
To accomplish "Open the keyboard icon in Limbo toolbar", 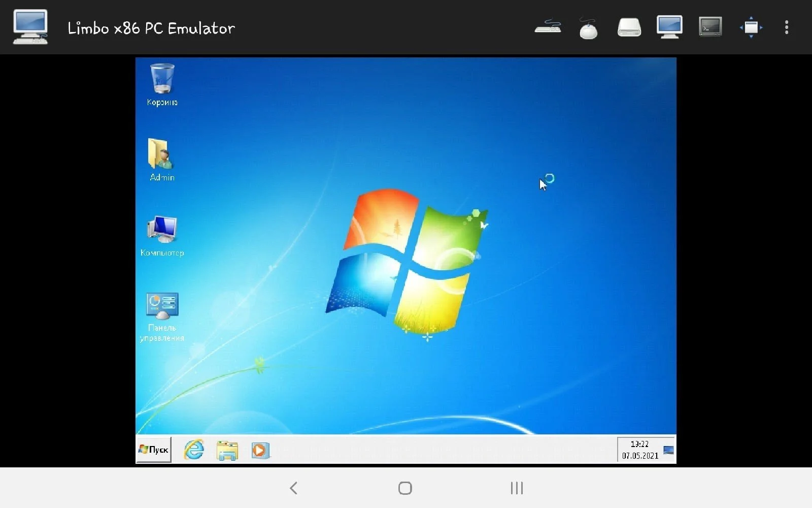I will tap(548, 27).
